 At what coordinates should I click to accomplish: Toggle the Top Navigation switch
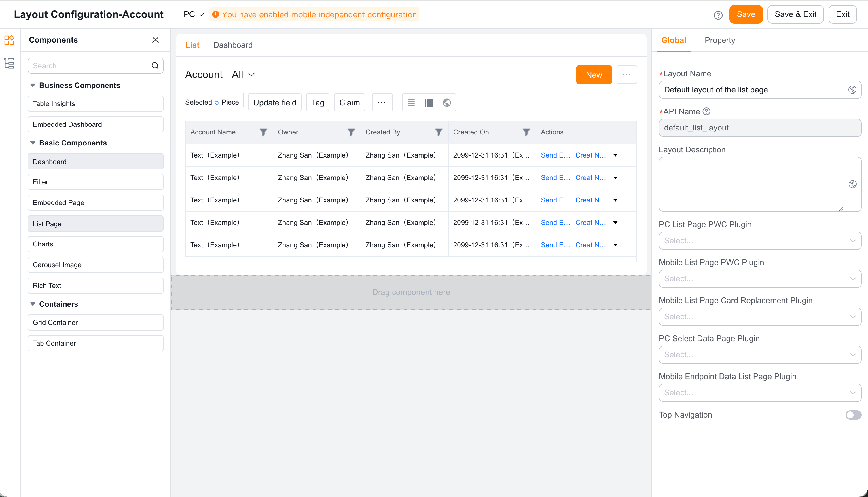point(853,415)
